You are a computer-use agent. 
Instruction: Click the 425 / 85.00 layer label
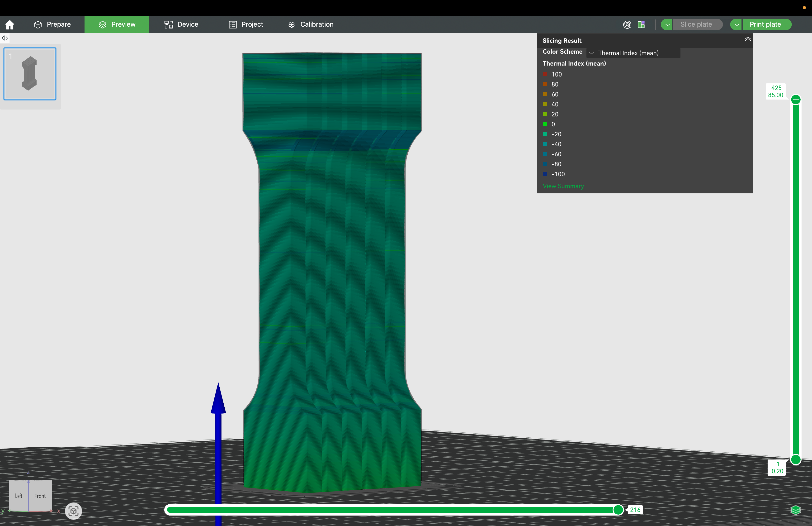coord(776,91)
